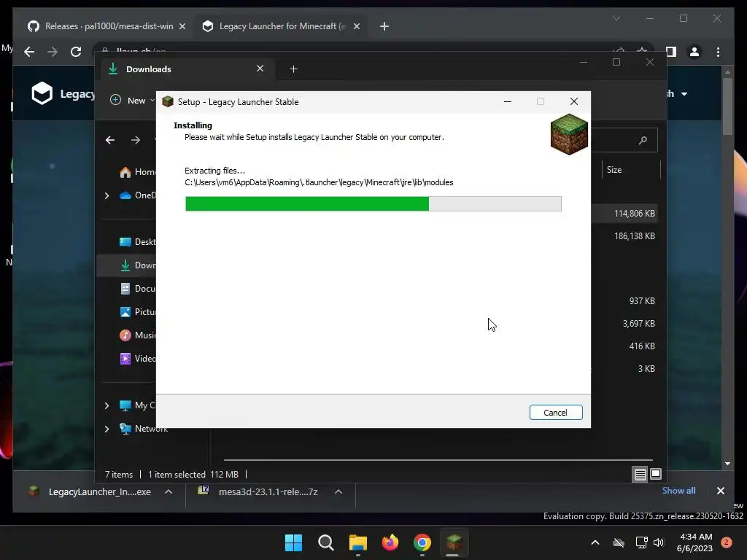Image resolution: width=747 pixels, height=560 pixels.
Task: Open volume control in system tray
Action: pyautogui.click(x=659, y=542)
